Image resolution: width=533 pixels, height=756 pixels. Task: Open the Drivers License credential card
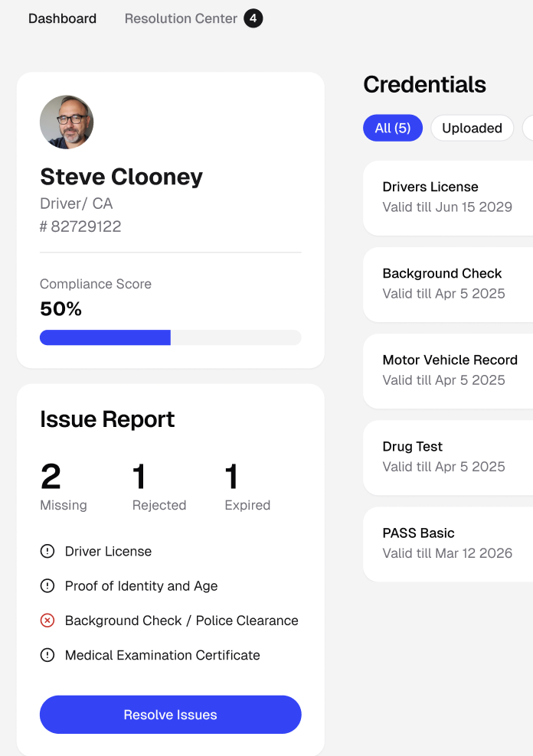click(448, 197)
